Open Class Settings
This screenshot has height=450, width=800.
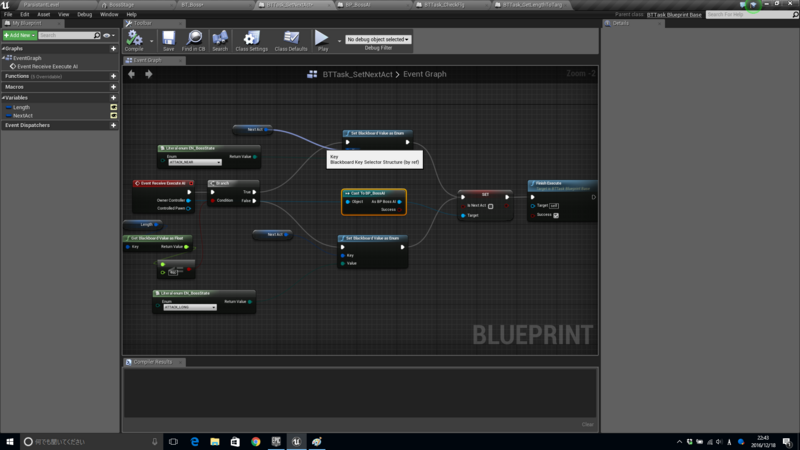click(252, 40)
